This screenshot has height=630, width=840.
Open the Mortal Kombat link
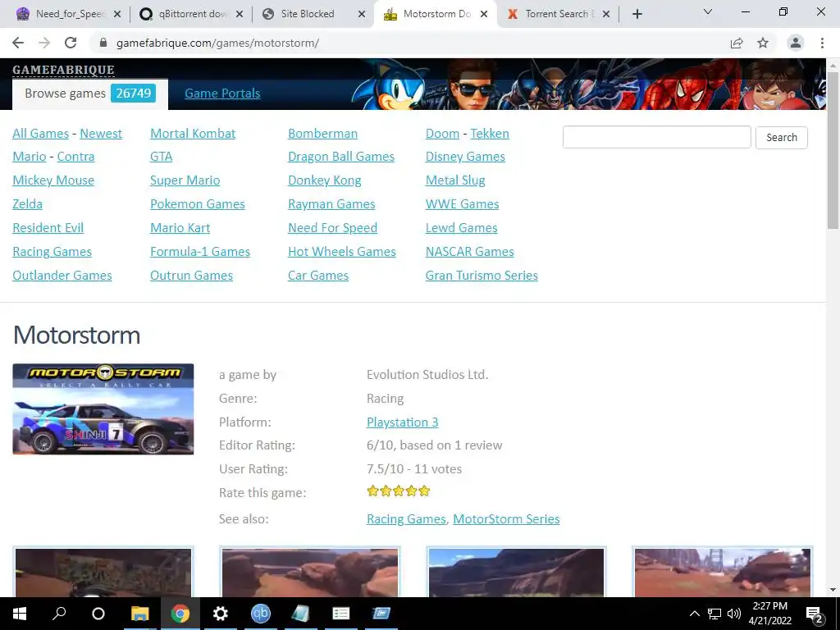click(193, 134)
